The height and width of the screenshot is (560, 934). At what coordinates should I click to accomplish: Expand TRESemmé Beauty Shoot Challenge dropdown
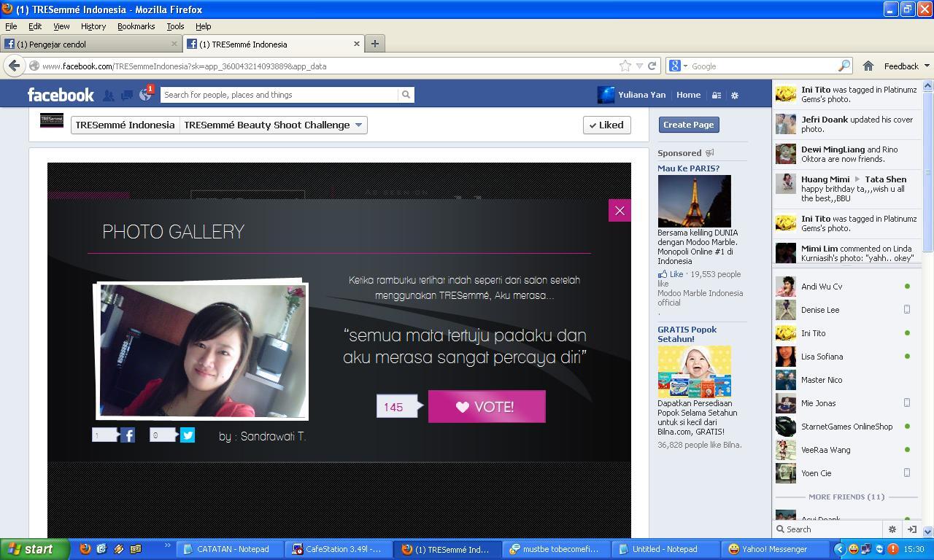click(274, 125)
